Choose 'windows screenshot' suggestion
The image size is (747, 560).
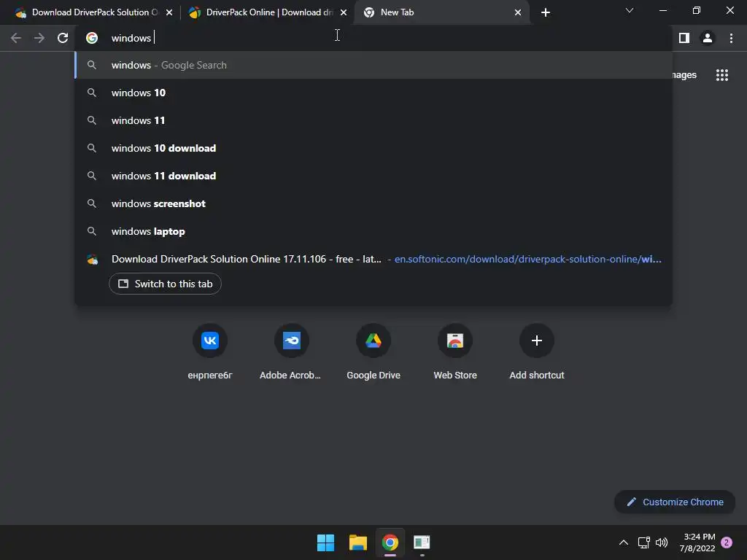pyautogui.click(x=373, y=203)
